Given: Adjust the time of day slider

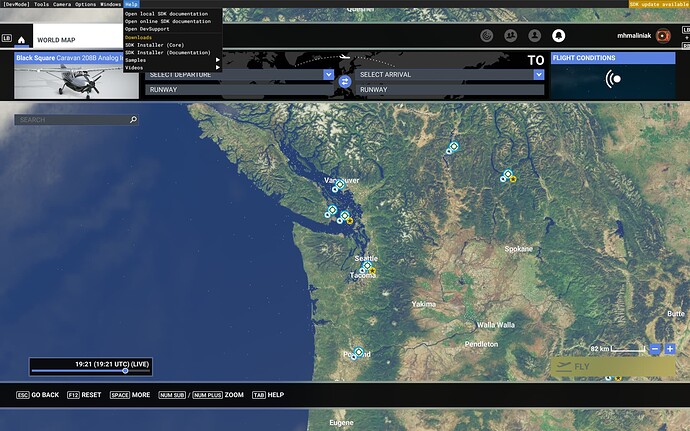Looking at the screenshot, I should 125,370.
